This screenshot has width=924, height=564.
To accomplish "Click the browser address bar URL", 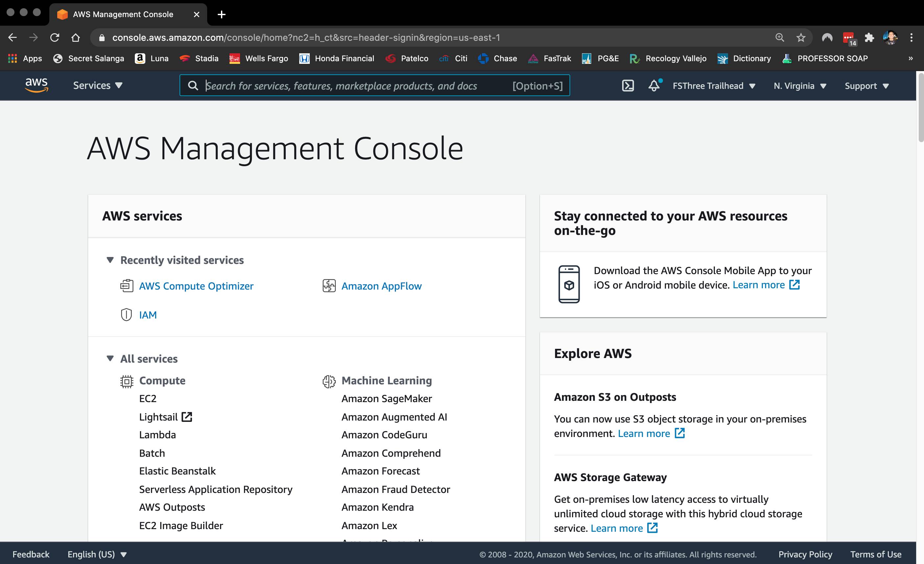I will point(306,38).
